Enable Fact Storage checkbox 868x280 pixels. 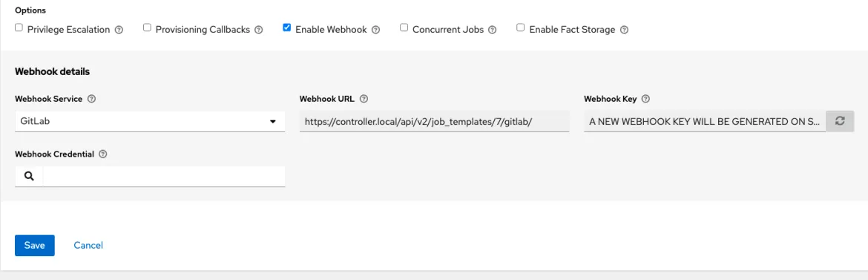pyautogui.click(x=520, y=27)
